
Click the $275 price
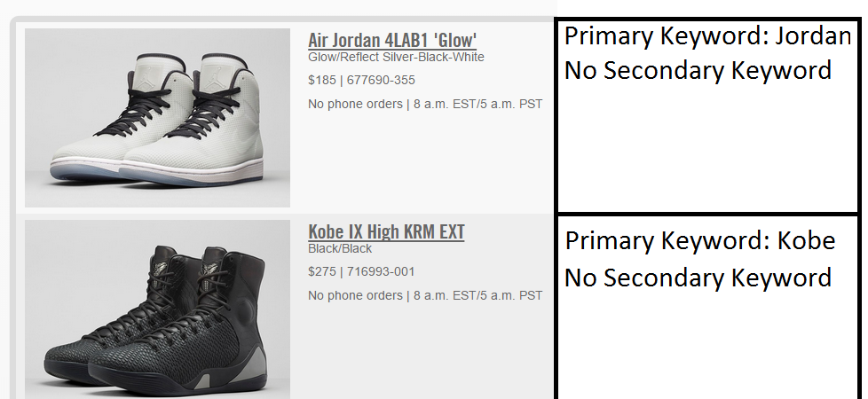[x=321, y=271]
